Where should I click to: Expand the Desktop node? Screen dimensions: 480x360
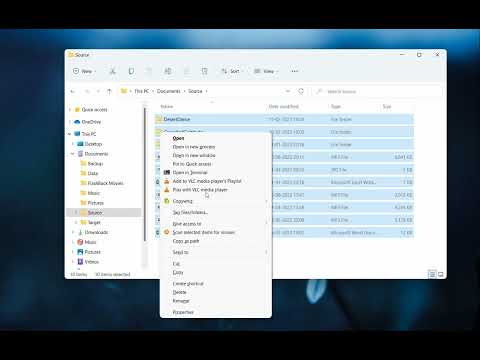[x=73, y=144]
